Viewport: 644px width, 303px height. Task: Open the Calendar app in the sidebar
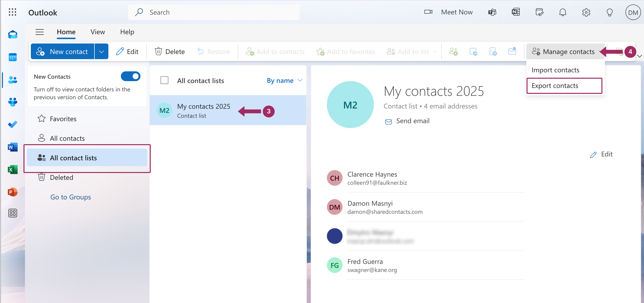(x=12, y=57)
